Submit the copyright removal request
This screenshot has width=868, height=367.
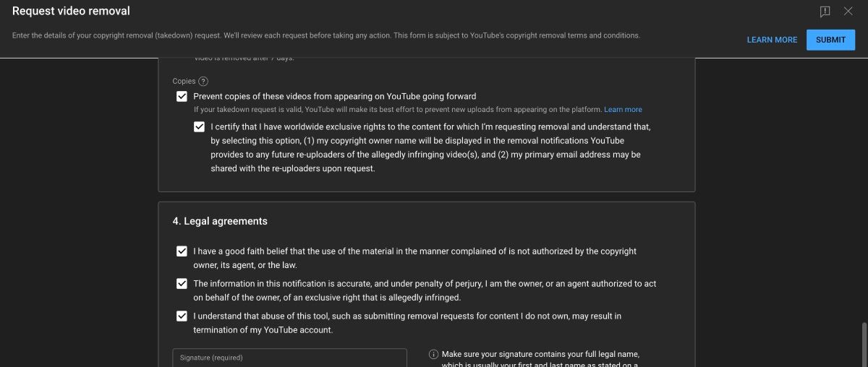pos(830,40)
